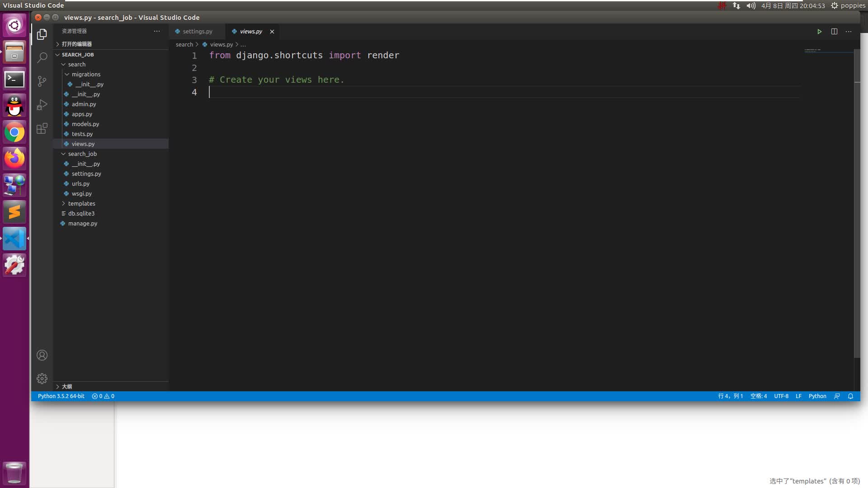Select the views.py editor tab
This screenshot has height=488, width=868.
(x=251, y=32)
